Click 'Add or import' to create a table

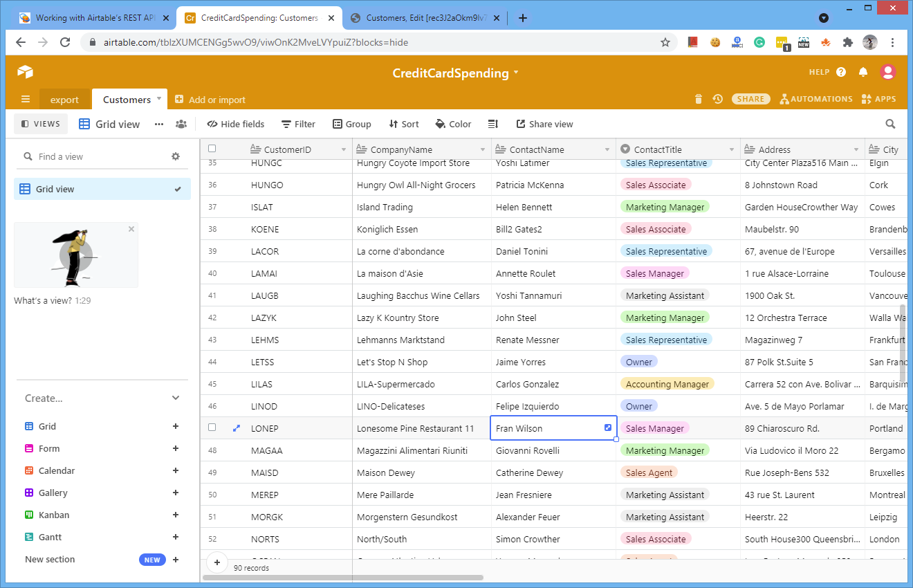(x=210, y=99)
